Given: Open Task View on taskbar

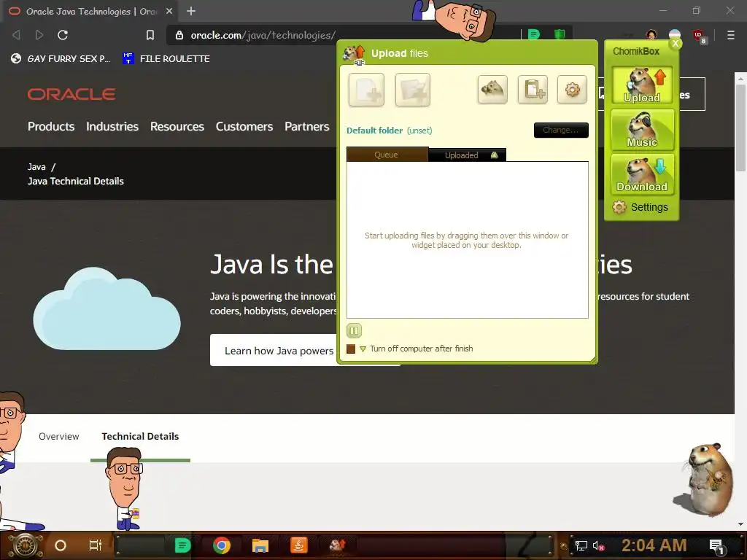Looking at the screenshot, I should (x=96, y=545).
